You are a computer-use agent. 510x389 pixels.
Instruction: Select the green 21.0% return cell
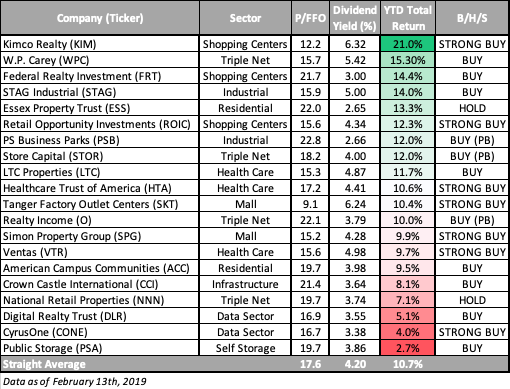(x=408, y=44)
